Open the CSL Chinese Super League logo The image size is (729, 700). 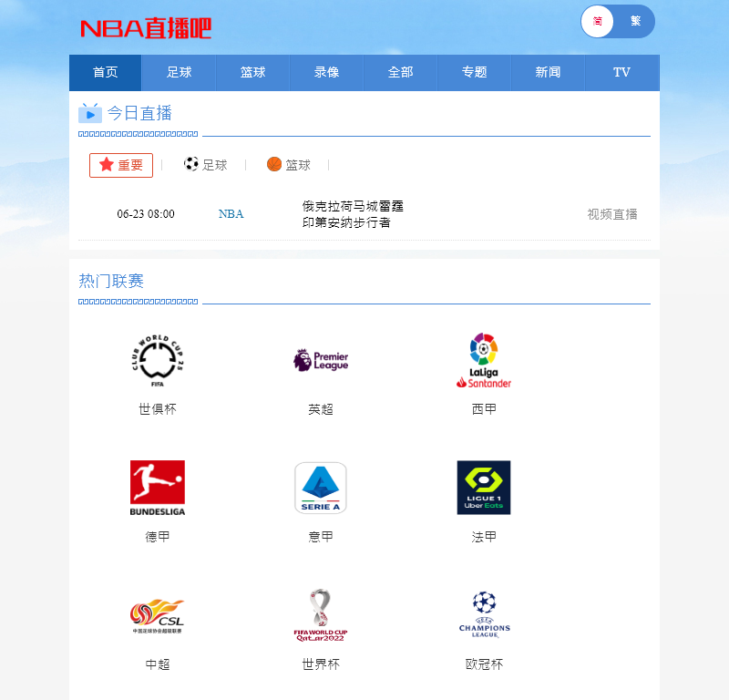point(158,616)
